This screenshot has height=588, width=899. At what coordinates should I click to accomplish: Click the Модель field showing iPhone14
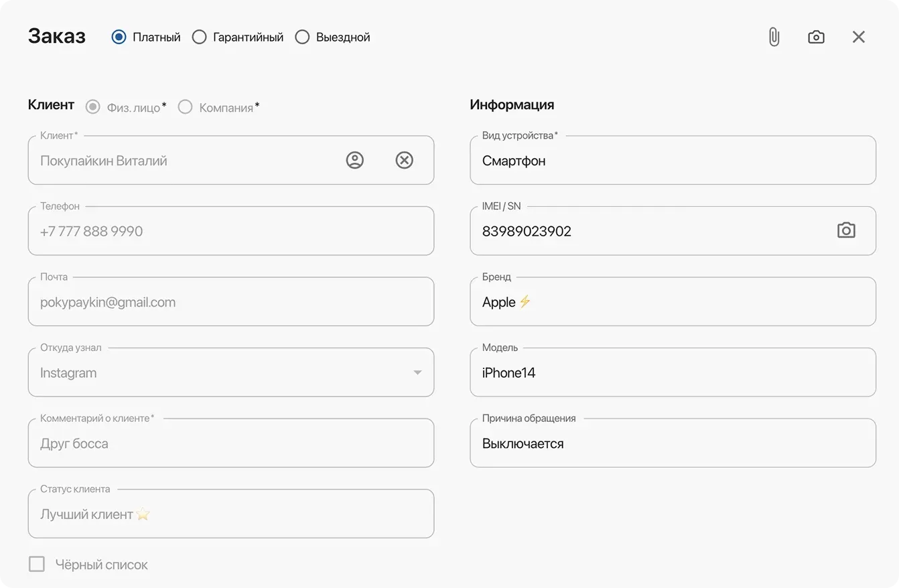(x=672, y=373)
